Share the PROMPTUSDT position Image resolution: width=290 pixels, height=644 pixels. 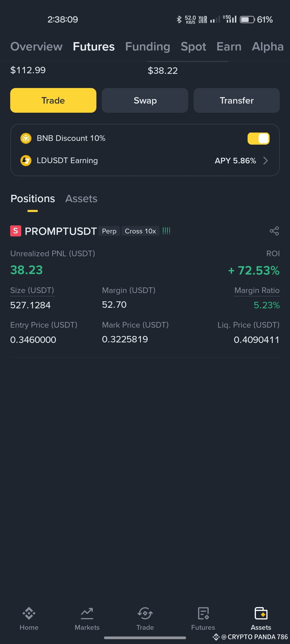pos(274,231)
